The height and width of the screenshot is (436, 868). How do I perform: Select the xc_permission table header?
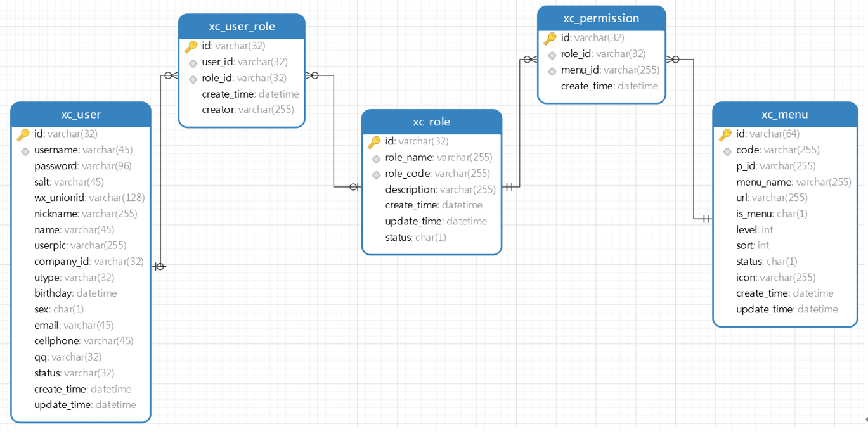pos(601,18)
